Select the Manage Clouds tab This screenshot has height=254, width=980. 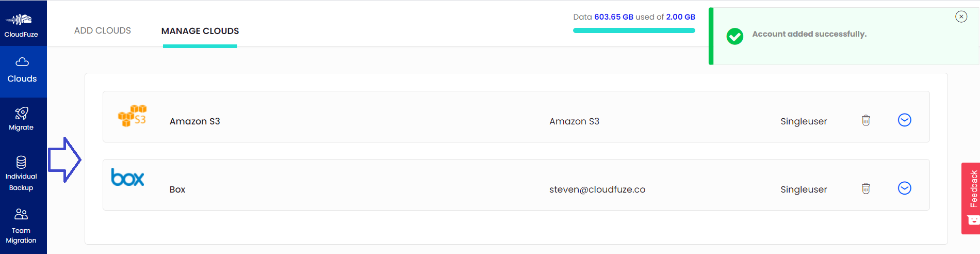pos(200,31)
